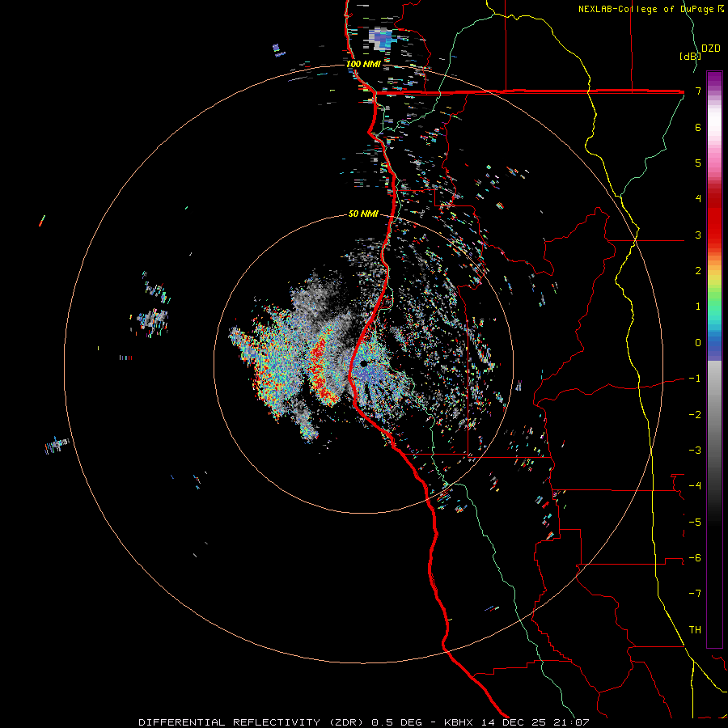Click the (ZDR) abbreviation in caption
The width and height of the screenshot is (728, 728).
(348, 722)
